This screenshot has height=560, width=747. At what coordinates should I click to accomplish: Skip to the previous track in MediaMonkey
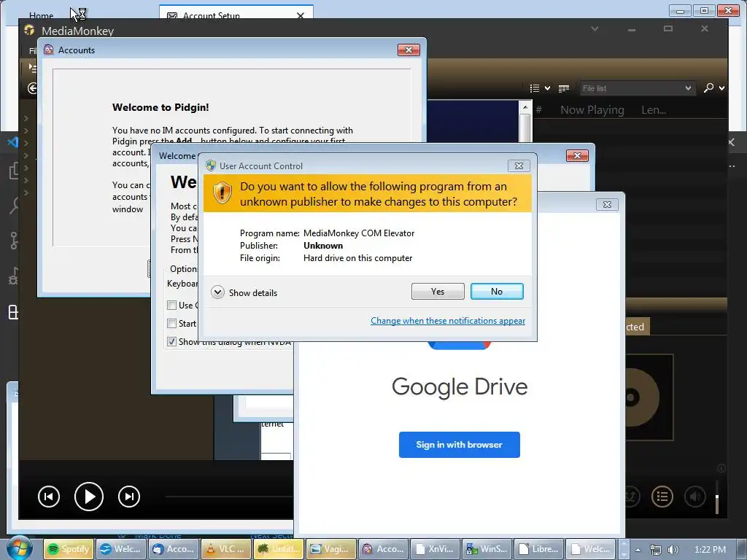(x=49, y=497)
